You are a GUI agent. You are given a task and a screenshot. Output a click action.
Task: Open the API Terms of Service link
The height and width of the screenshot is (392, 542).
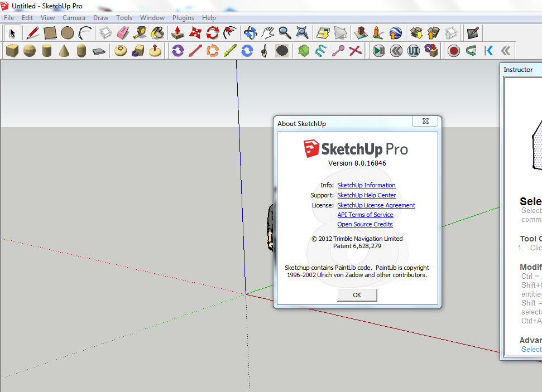click(366, 215)
